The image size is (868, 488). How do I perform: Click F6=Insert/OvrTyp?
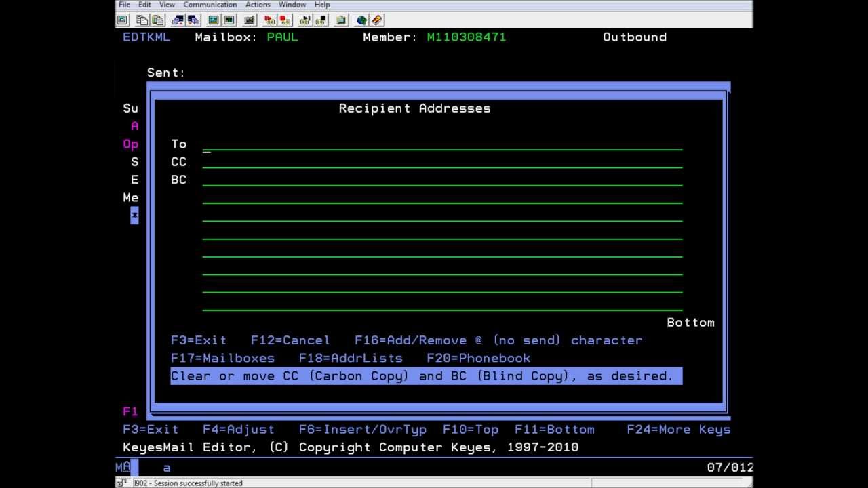click(362, 430)
